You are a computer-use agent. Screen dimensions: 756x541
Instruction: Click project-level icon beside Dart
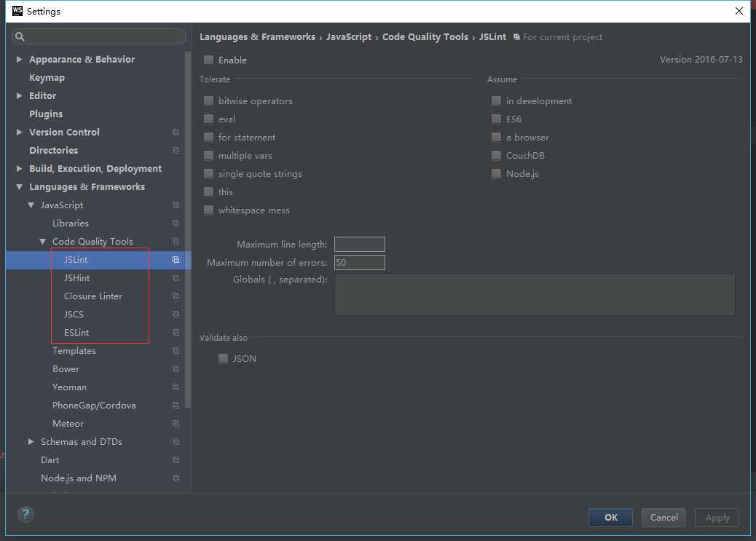click(x=176, y=460)
